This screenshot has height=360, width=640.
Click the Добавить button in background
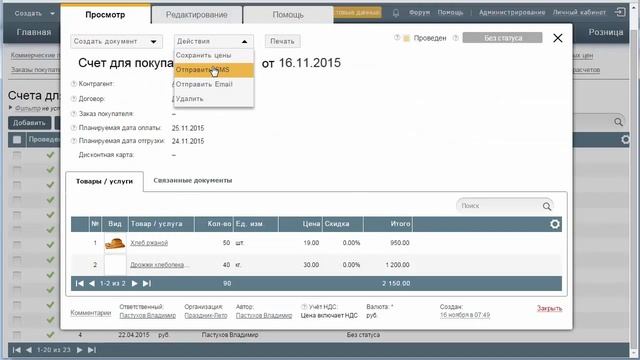29,123
